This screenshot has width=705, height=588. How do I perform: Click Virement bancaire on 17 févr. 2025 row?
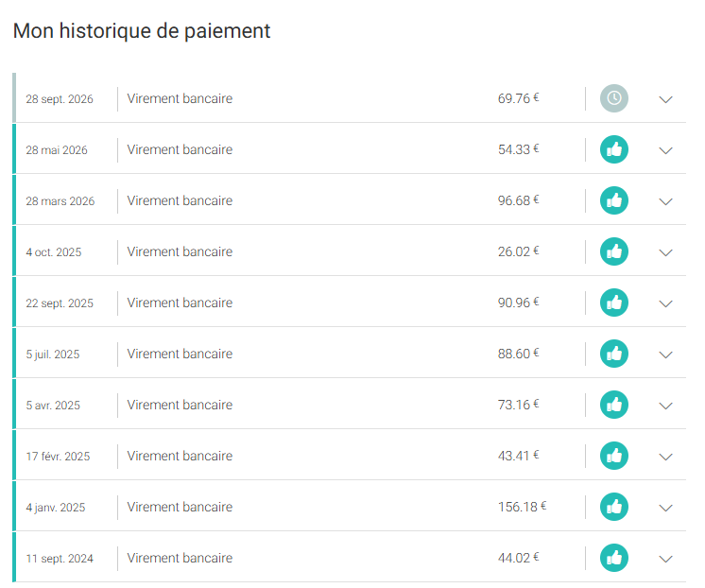[180, 457]
